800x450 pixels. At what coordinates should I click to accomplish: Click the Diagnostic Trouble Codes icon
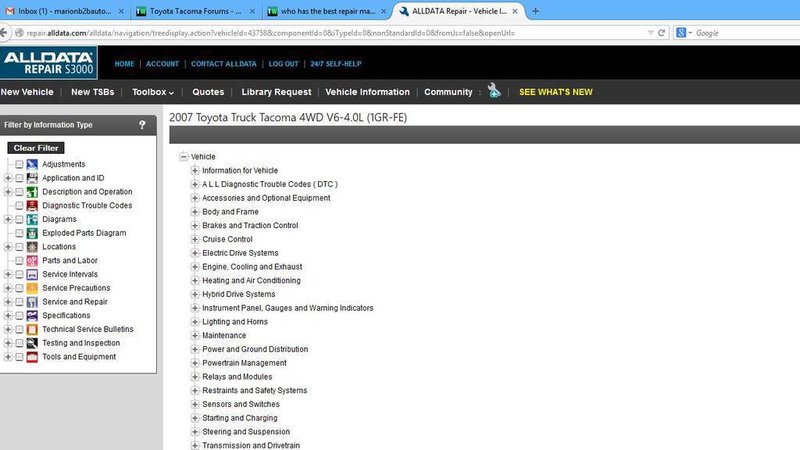(32, 206)
